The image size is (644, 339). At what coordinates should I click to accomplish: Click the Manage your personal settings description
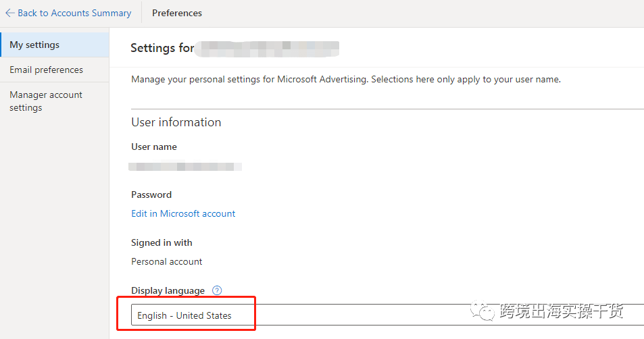(x=346, y=79)
